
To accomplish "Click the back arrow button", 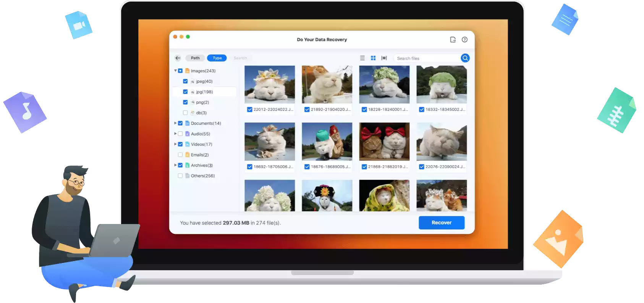I will point(178,58).
